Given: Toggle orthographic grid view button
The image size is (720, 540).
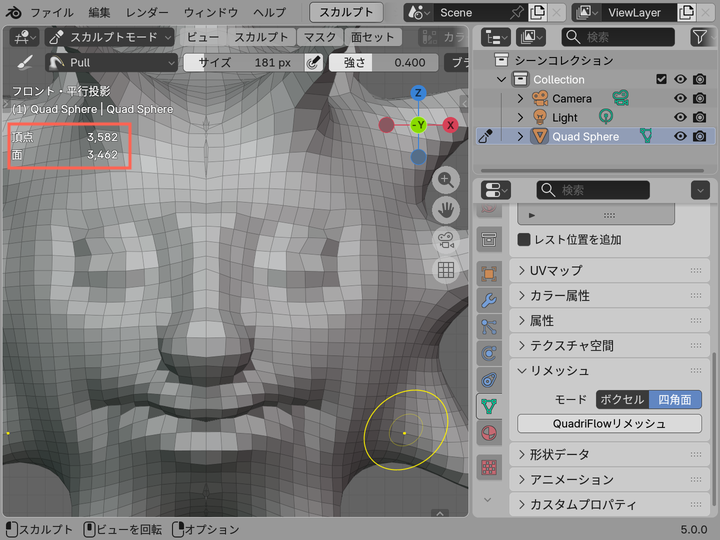Looking at the screenshot, I should [x=445, y=270].
